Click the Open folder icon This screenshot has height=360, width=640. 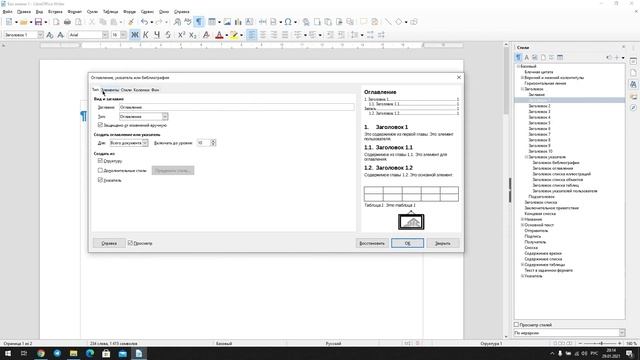(24, 22)
